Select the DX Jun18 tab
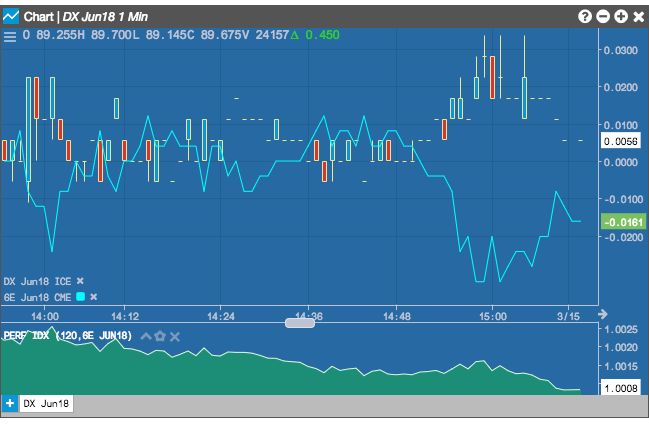 tap(46, 403)
